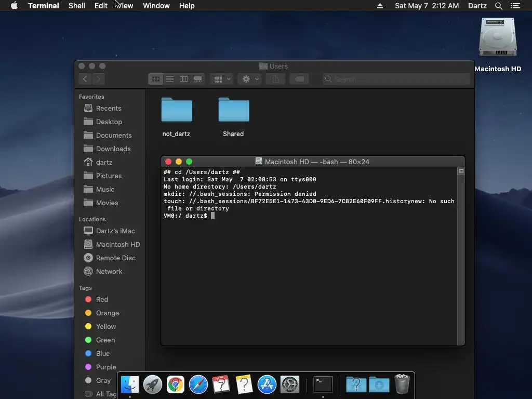This screenshot has height=399, width=532.
Task: Click the eject icon in the menu bar
Action: (x=380, y=6)
